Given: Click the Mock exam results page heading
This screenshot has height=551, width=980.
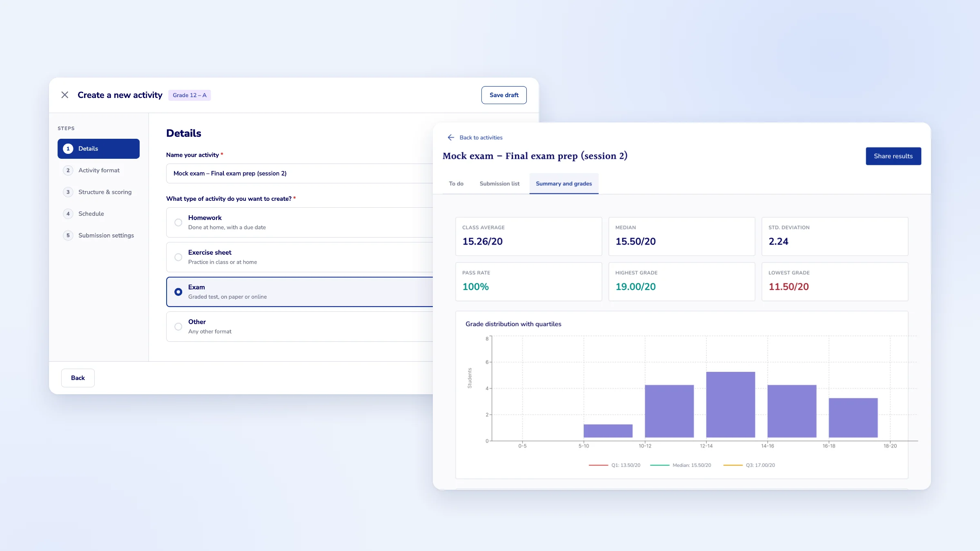Looking at the screenshot, I should pyautogui.click(x=535, y=156).
